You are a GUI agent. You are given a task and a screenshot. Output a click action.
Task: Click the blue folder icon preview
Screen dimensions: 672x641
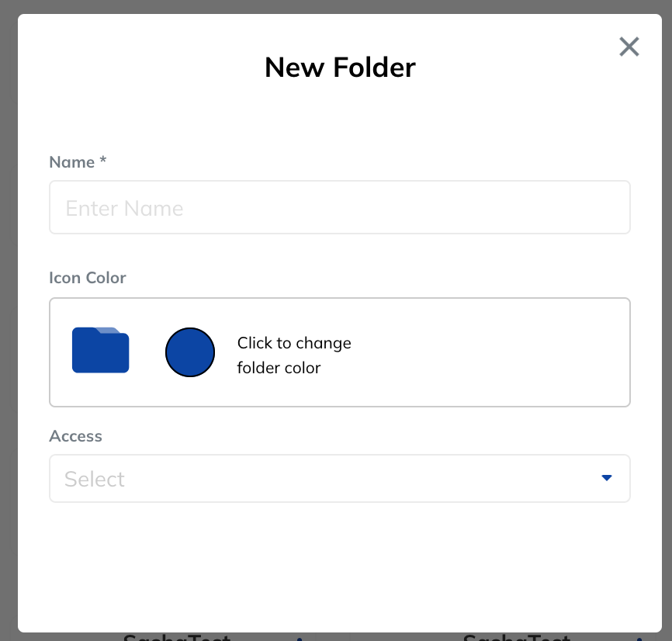tap(100, 350)
